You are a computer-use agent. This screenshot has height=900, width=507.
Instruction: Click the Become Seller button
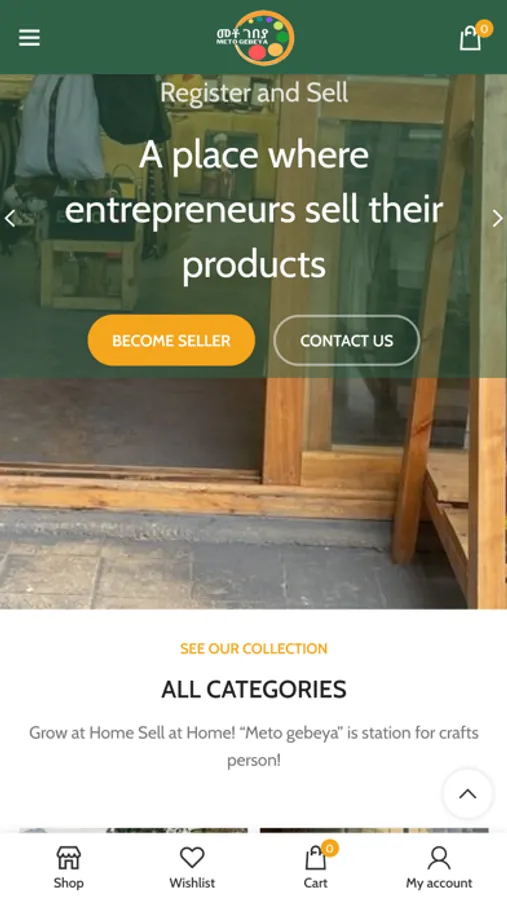pyautogui.click(x=171, y=340)
